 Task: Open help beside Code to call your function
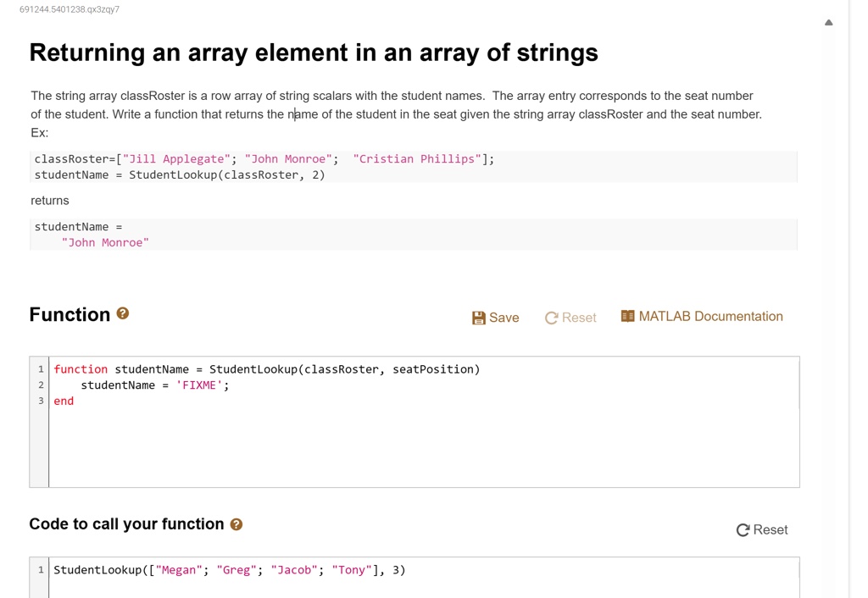coord(235,524)
